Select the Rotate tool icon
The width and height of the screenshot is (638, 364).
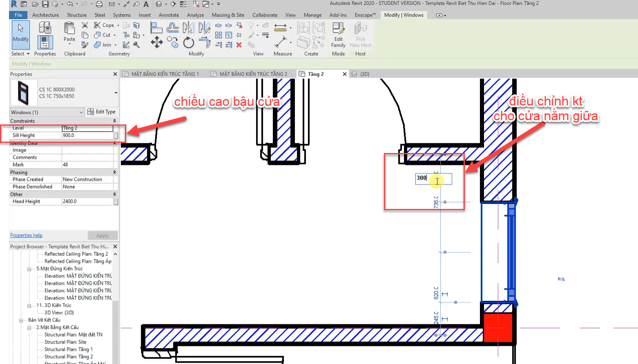[x=189, y=42]
